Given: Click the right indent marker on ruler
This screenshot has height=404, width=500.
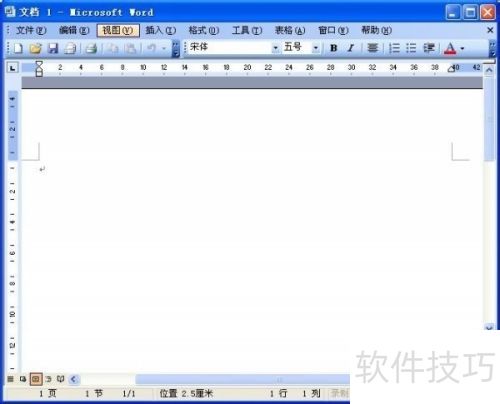Looking at the screenshot, I should (451, 69).
